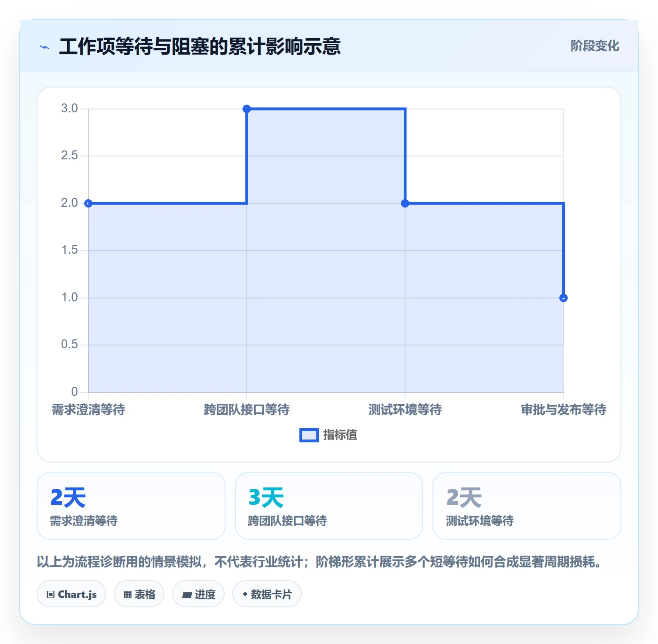Select the 进度 tag chip
The height and width of the screenshot is (644, 658).
click(x=198, y=594)
